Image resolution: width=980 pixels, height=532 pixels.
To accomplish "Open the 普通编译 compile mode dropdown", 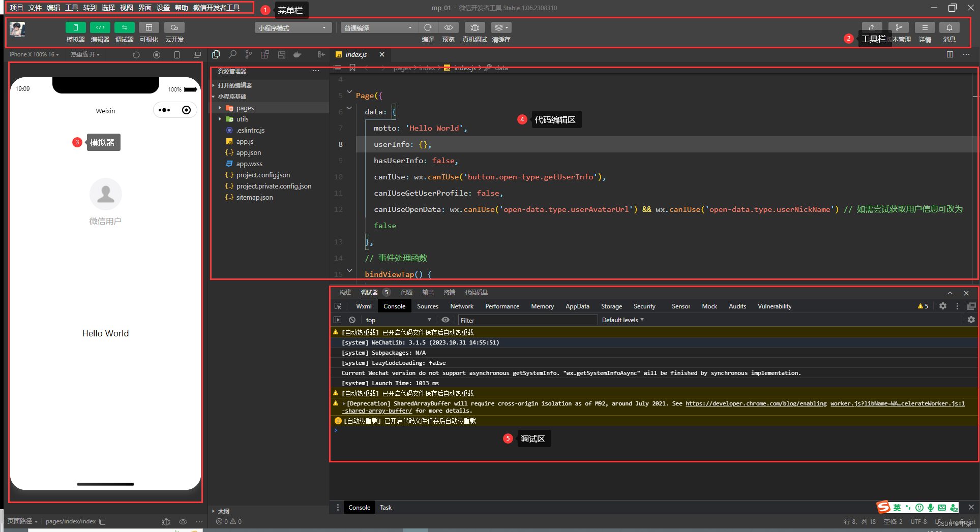I will tap(379, 28).
